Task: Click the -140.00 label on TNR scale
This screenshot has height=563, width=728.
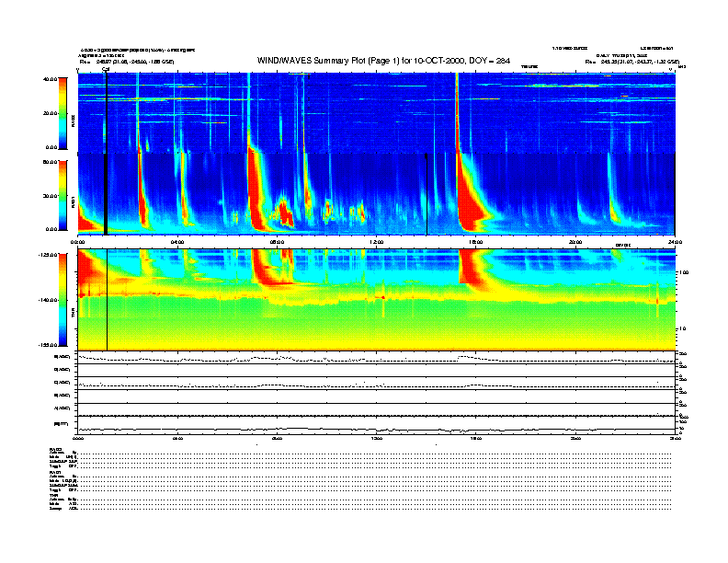Action: (x=48, y=300)
